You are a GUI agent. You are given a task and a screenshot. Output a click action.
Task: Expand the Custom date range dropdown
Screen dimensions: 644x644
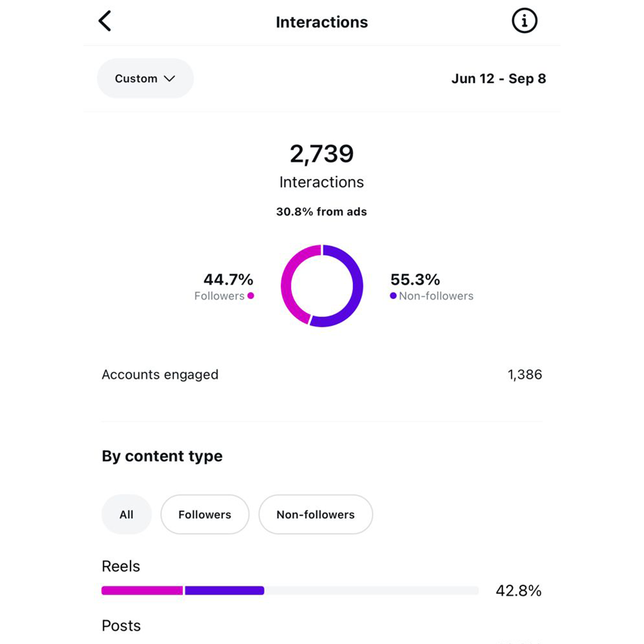pyautogui.click(x=145, y=78)
